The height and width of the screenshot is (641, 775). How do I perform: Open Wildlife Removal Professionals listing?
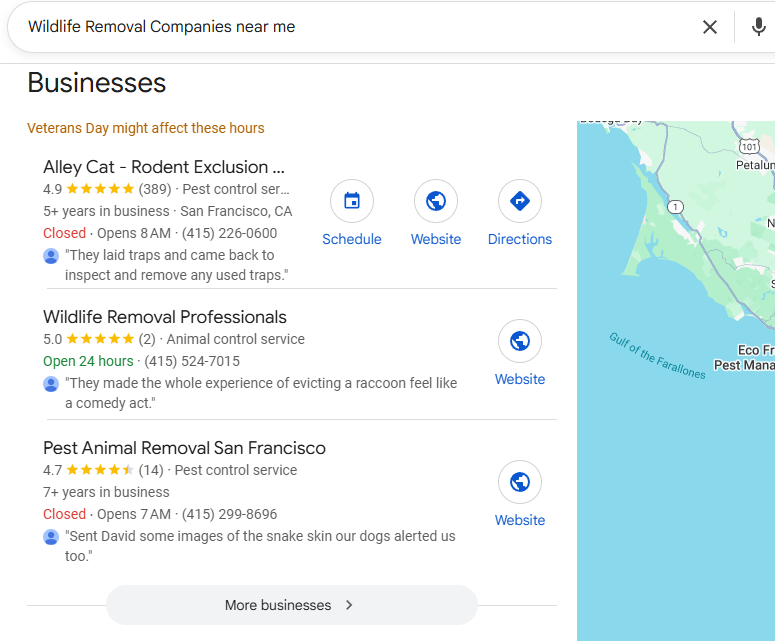pyautogui.click(x=165, y=317)
